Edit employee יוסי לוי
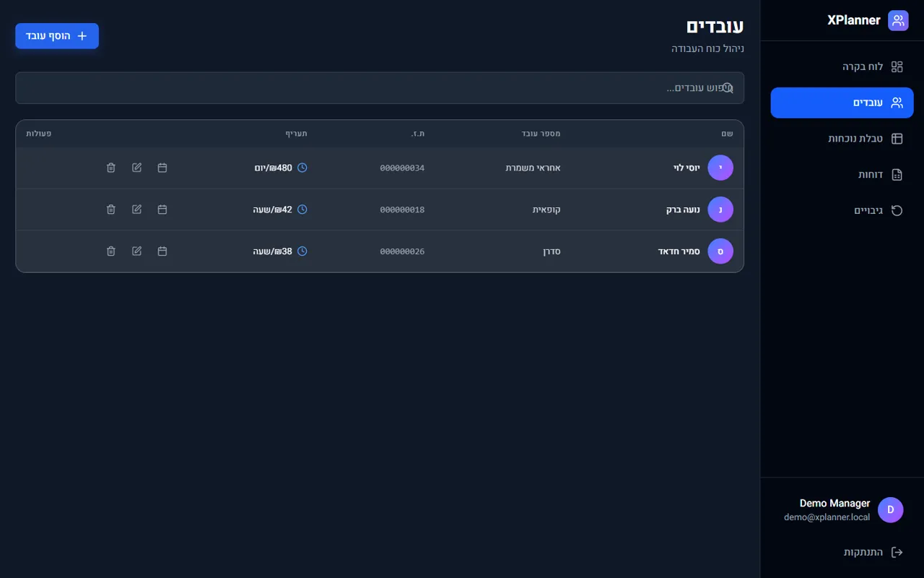This screenshot has width=924, height=578. tap(137, 168)
